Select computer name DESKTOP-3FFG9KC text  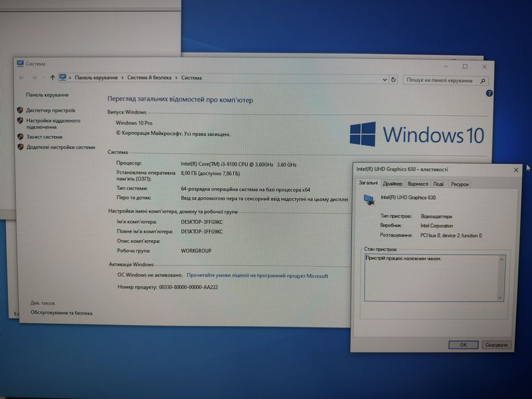202,222
